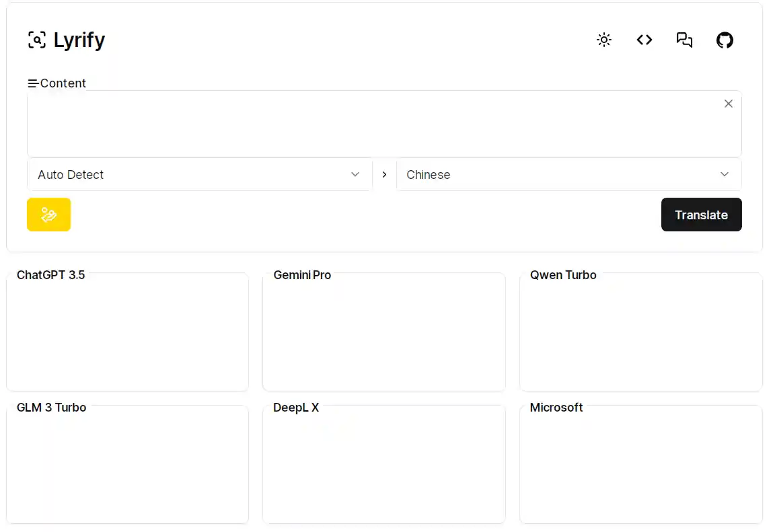Click the Lyrify logo icon

click(x=37, y=40)
